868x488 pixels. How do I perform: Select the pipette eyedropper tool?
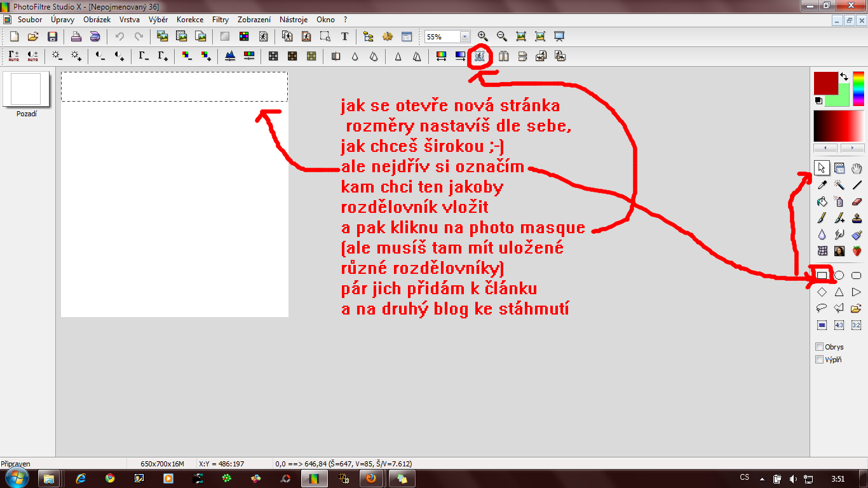point(822,185)
